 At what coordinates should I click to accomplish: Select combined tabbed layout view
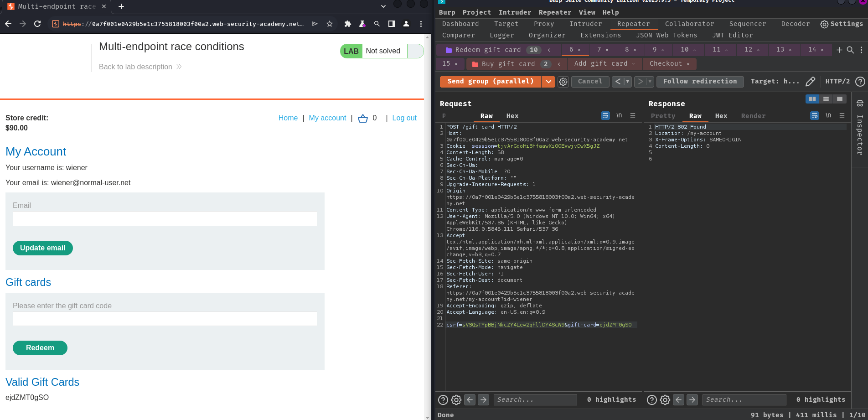tap(840, 99)
